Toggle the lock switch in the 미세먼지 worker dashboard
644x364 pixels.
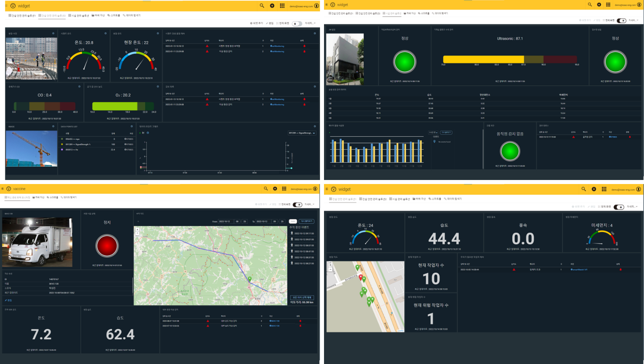tap(619, 207)
